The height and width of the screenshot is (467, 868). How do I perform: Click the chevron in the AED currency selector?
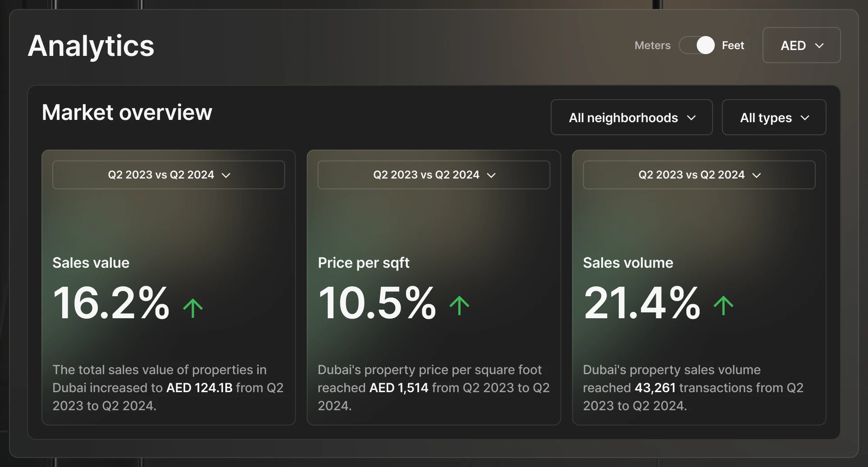click(819, 46)
